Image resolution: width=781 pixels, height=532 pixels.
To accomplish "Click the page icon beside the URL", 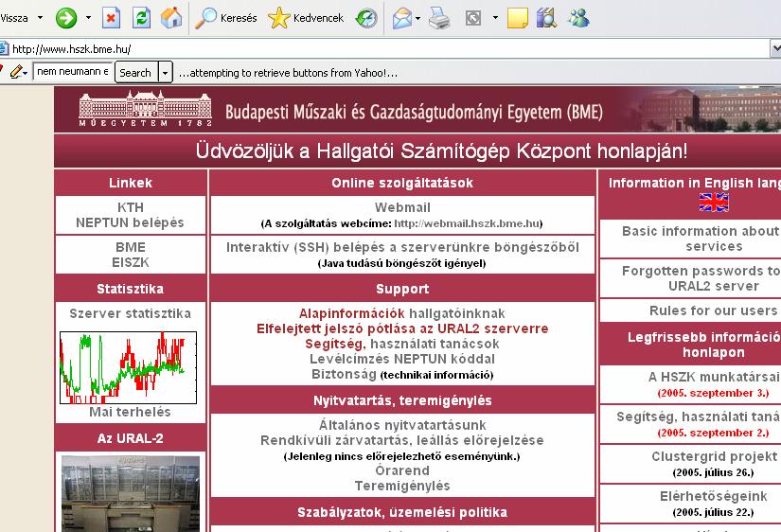I will [4, 49].
